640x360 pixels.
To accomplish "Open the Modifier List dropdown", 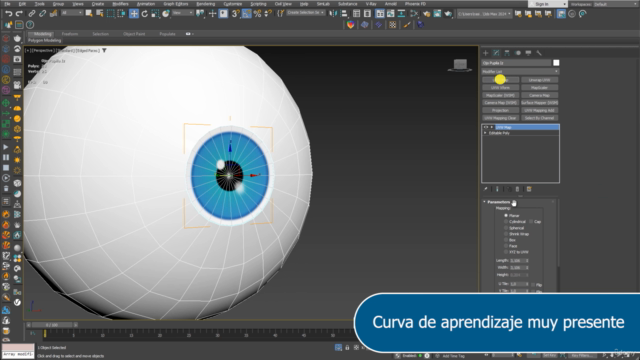I will click(x=520, y=71).
